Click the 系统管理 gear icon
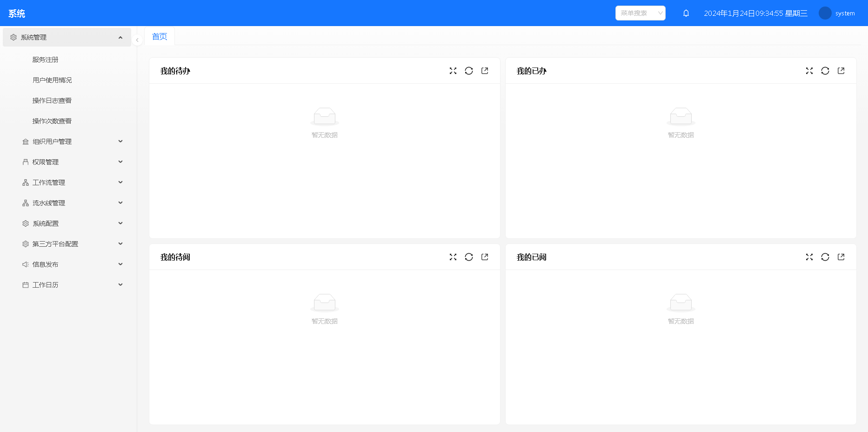The width and height of the screenshot is (868, 432). tap(13, 37)
